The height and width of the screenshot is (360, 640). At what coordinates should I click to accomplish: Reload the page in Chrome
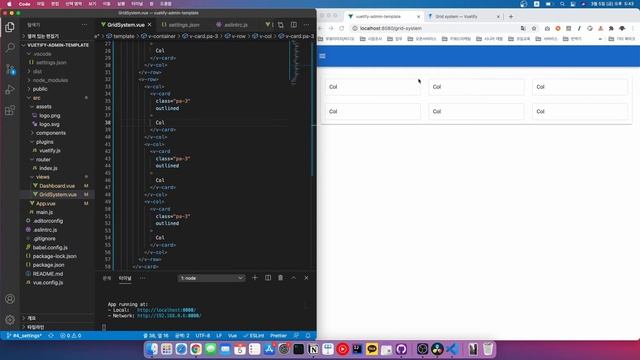coord(342,28)
